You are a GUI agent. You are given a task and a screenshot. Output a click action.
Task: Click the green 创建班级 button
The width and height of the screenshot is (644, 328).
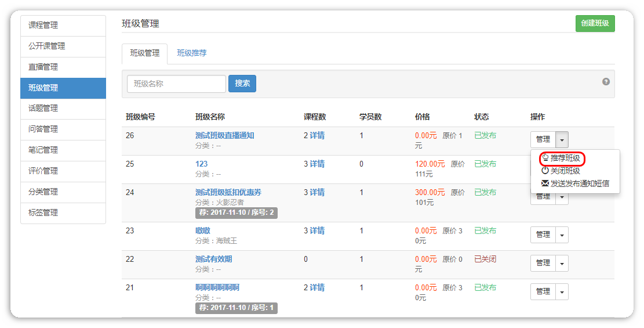click(x=595, y=23)
